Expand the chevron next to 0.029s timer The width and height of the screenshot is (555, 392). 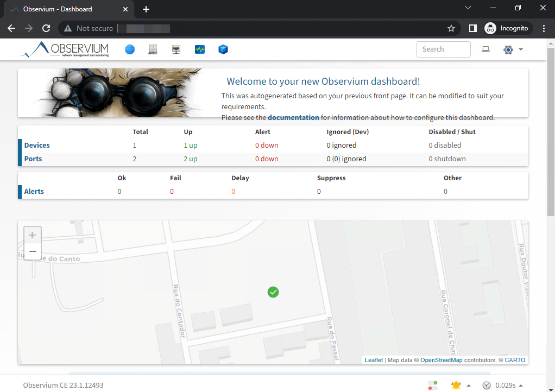click(x=520, y=384)
